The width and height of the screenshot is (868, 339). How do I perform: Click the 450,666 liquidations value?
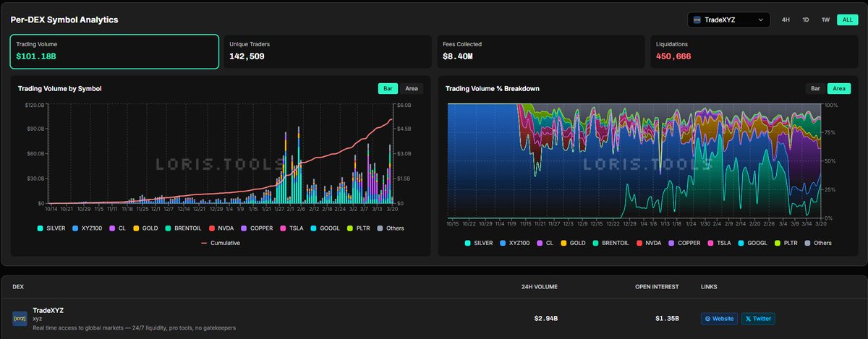673,56
